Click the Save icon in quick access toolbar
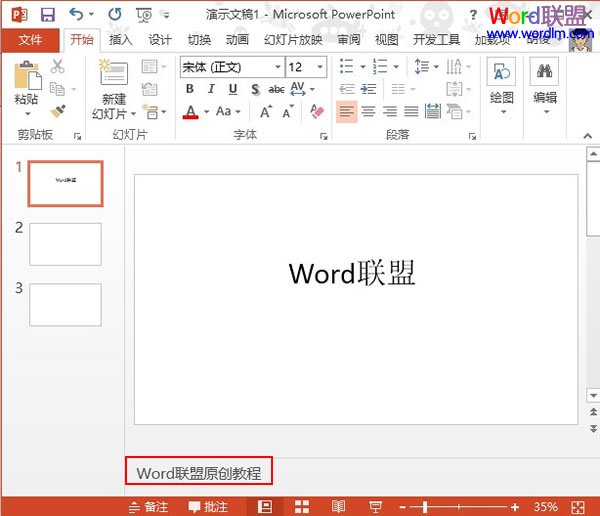The height and width of the screenshot is (516, 600). point(48,15)
